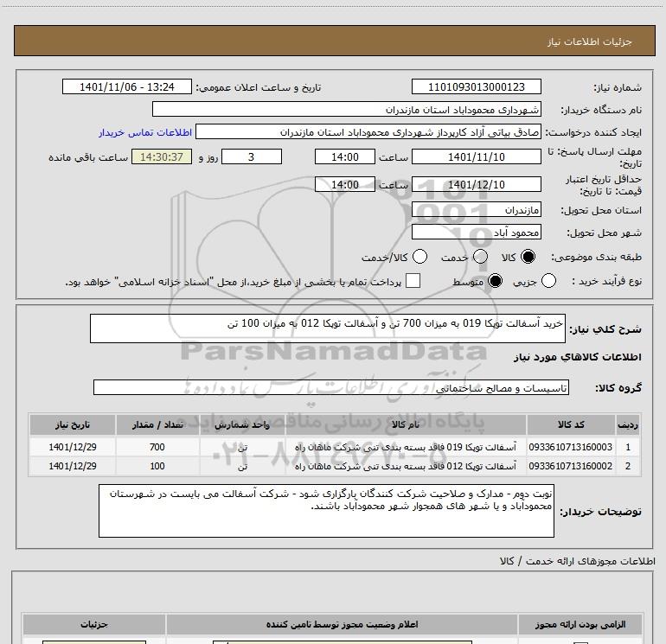Click the need date in row 1
This screenshot has width=666, height=644.
pos(73,447)
